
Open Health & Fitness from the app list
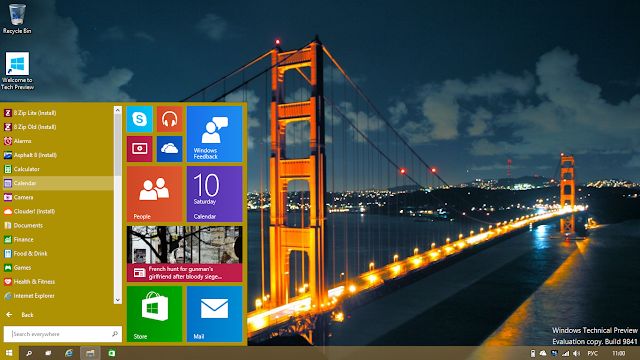[57, 282]
